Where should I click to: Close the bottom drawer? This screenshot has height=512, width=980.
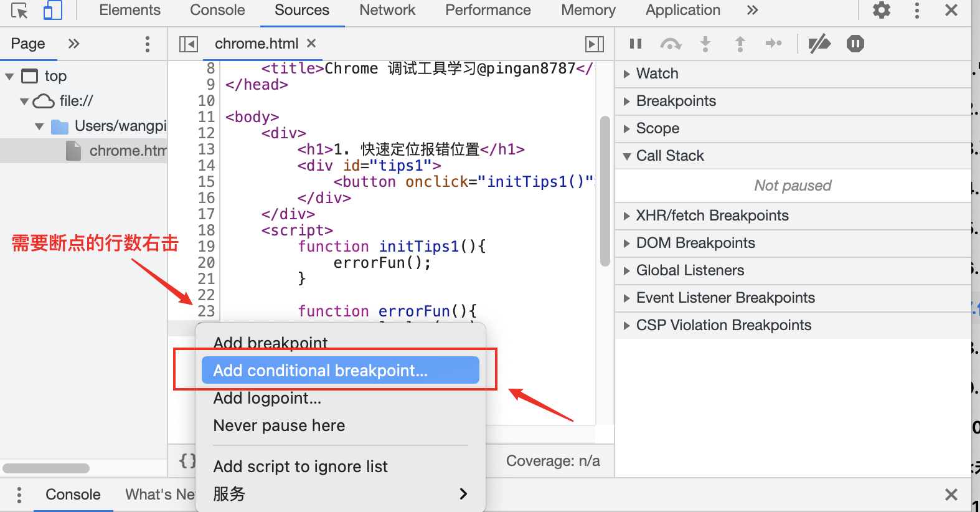(951, 495)
